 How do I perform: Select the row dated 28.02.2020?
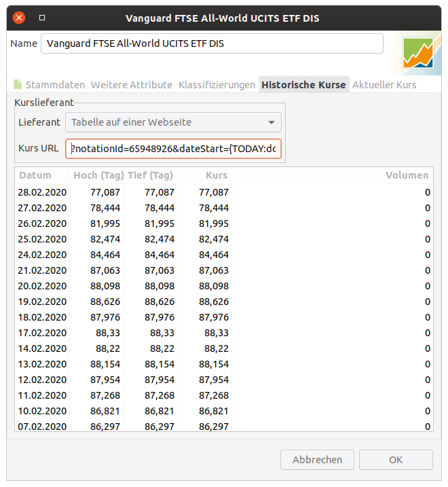point(224,192)
